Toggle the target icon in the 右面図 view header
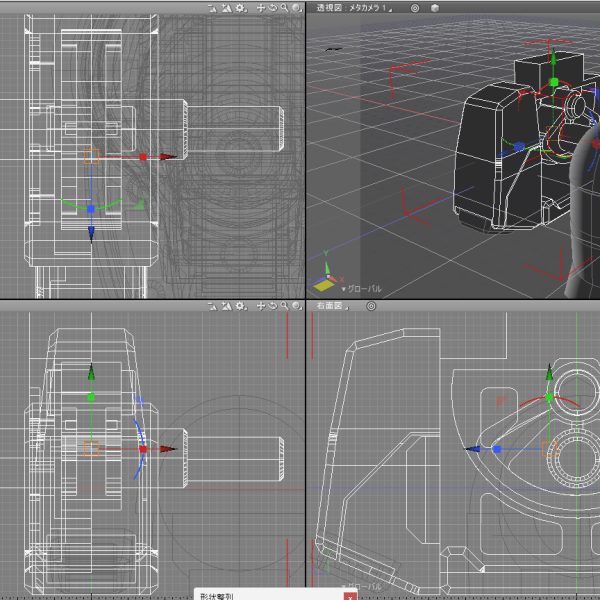 pos(371,306)
